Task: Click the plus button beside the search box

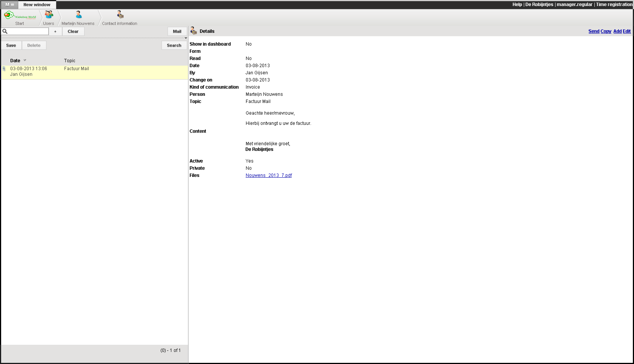Action: pos(55,32)
